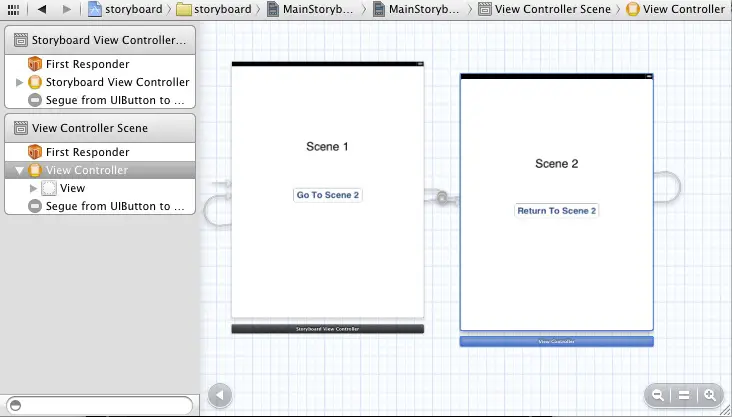Expand the Storyboard View Controller disclosure triangle

[20, 82]
